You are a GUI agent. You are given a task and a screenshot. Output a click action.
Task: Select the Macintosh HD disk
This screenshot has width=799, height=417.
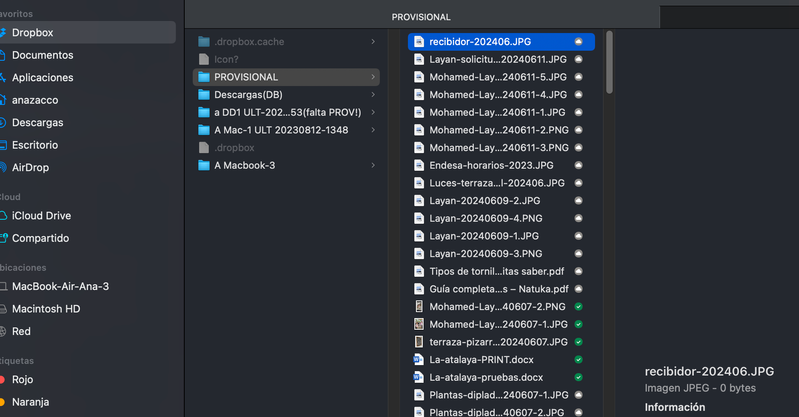(x=45, y=308)
